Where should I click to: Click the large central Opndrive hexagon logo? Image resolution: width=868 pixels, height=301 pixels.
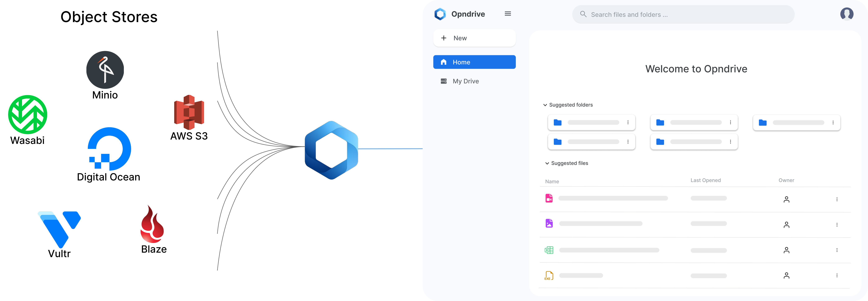click(331, 150)
